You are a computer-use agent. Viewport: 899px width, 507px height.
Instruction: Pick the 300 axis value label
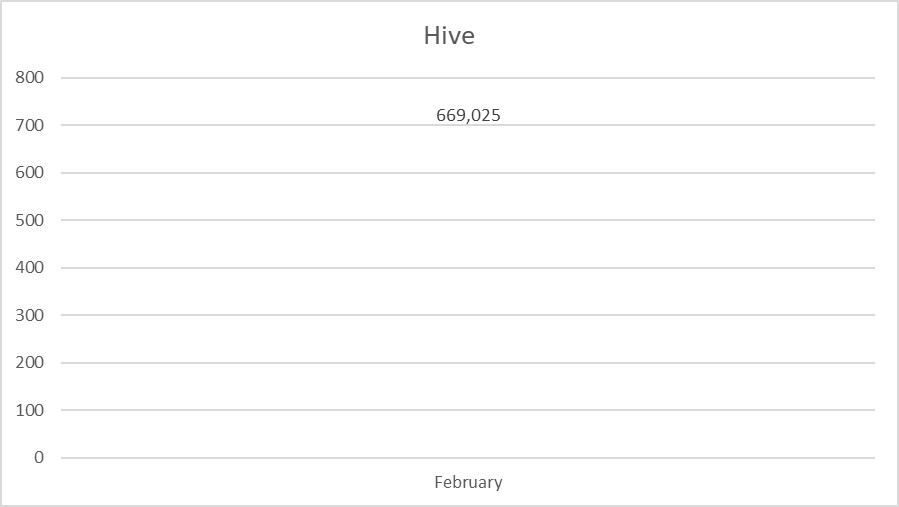click(x=29, y=315)
